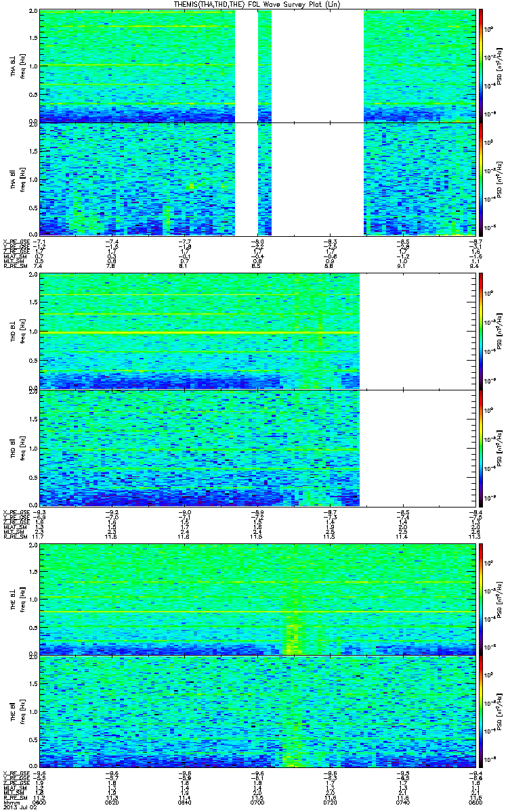Click the hhmm time-axis label
Viewport: 508px width, 812px height.
(x=11, y=803)
